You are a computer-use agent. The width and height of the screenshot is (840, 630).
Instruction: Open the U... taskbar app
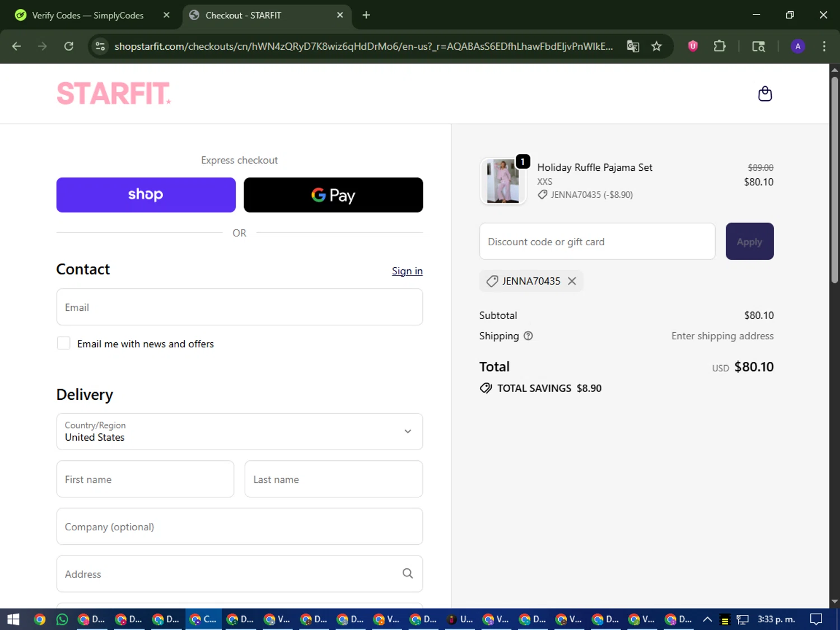(460, 619)
